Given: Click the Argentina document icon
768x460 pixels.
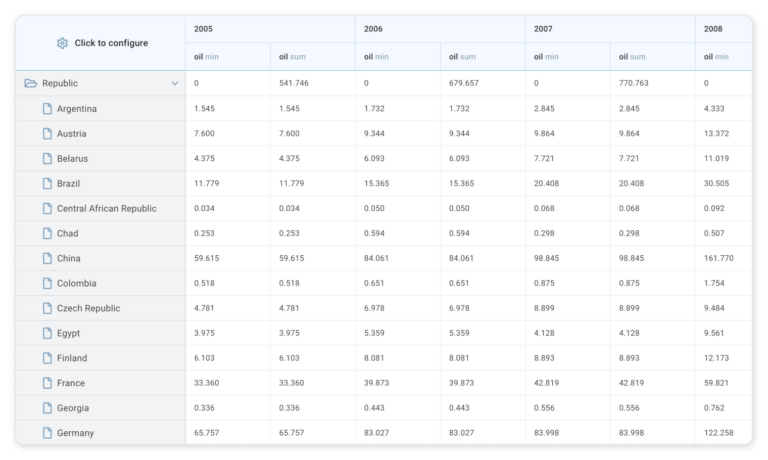Looking at the screenshot, I should [47, 109].
